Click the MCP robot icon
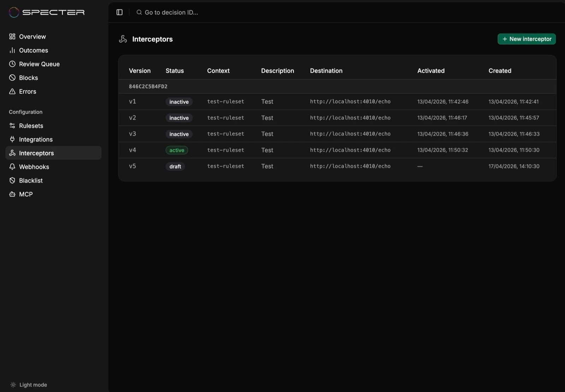 (x=12, y=194)
